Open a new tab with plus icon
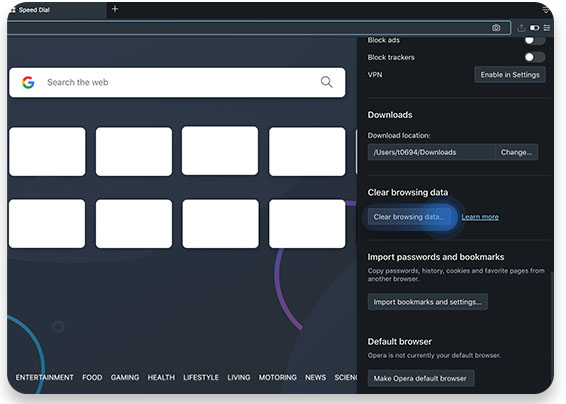The height and width of the screenshot is (404, 566). pyautogui.click(x=115, y=9)
